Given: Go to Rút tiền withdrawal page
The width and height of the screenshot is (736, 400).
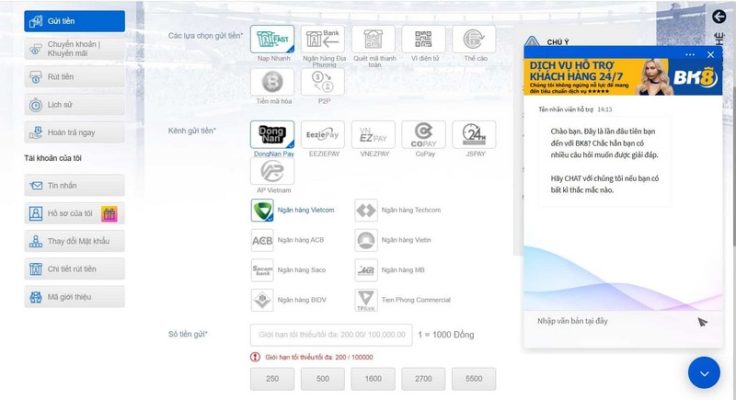Looking at the screenshot, I should tap(75, 77).
